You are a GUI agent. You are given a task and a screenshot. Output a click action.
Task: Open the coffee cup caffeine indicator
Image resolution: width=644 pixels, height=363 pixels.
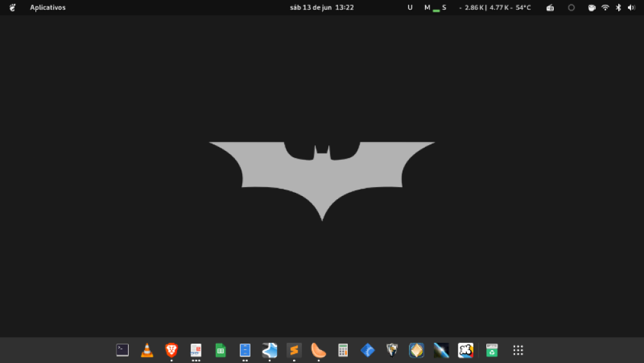pyautogui.click(x=592, y=7)
